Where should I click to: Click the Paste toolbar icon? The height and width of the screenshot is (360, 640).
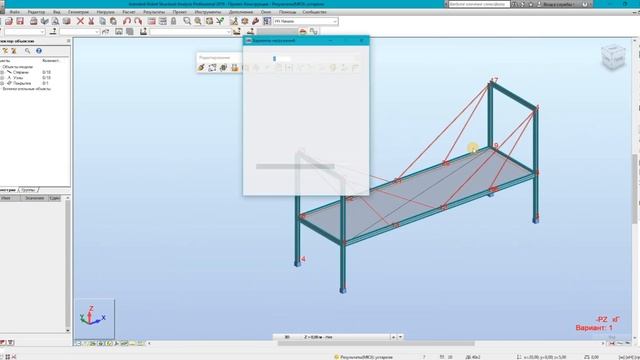pos(113,21)
